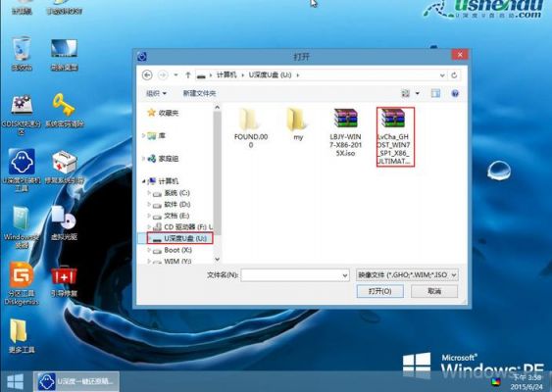Expand the 库 node in navigation tree
The width and height of the screenshot is (552, 392).
tap(143, 135)
